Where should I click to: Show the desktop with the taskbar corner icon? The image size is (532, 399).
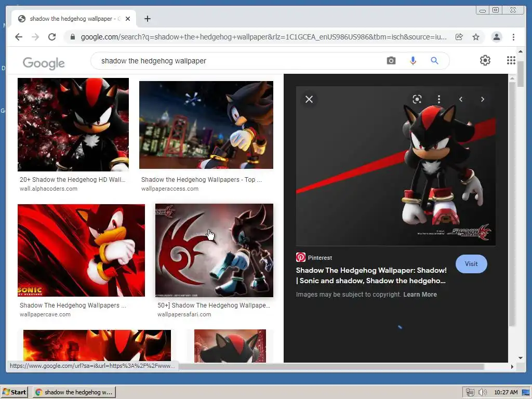coord(526,392)
